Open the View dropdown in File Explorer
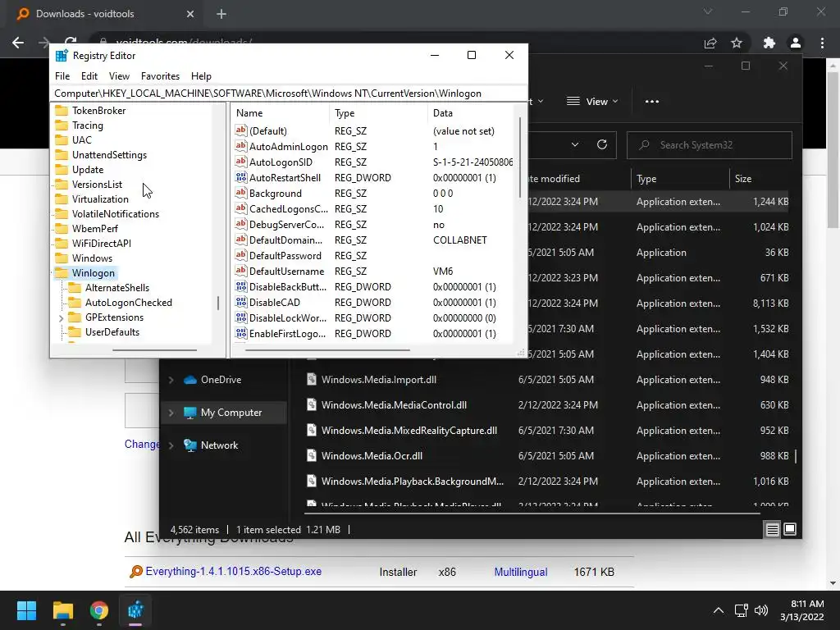The width and height of the screenshot is (840, 630). pos(592,101)
